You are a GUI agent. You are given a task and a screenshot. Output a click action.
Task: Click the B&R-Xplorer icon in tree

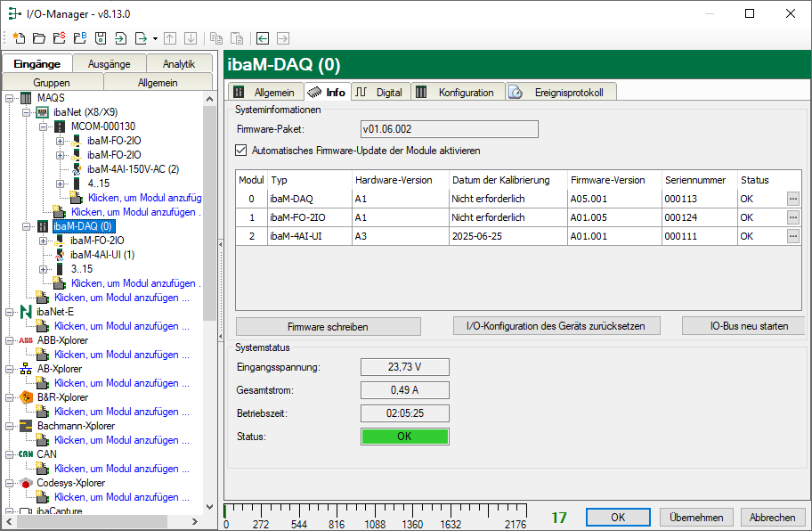pos(26,397)
